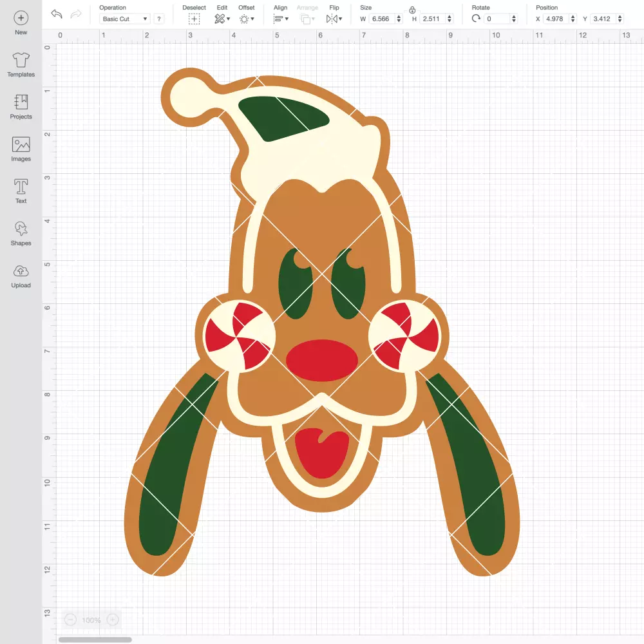Viewport: 644px width, 644px height.
Task: Select the left green eye
Action: pos(296,283)
